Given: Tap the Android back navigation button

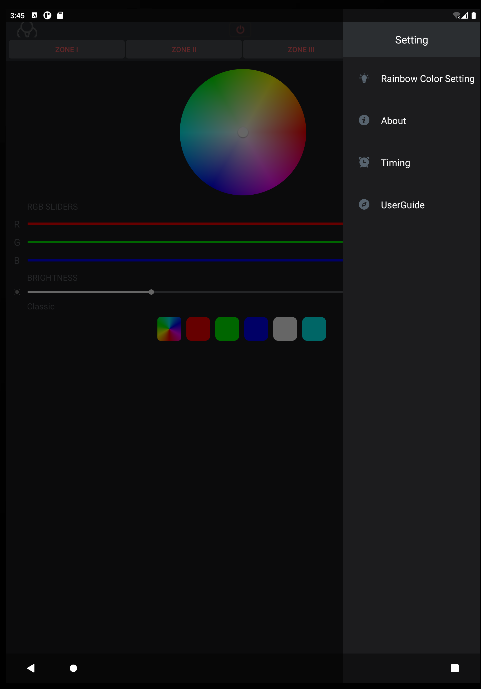Looking at the screenshot, I should 31,668.
